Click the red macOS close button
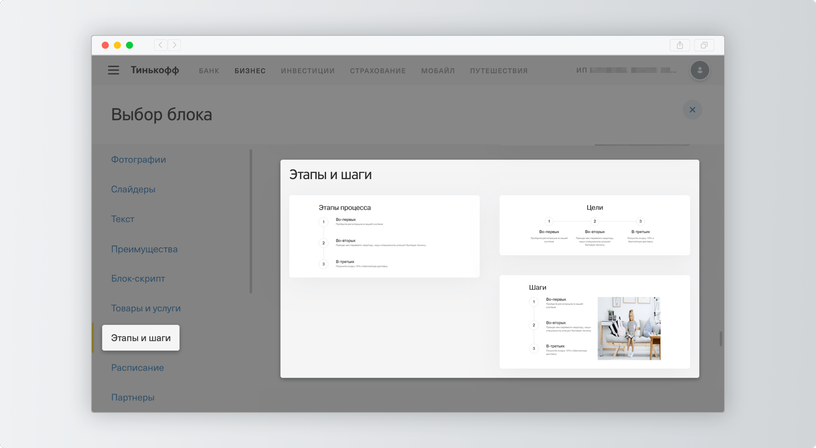 [105, 45]
